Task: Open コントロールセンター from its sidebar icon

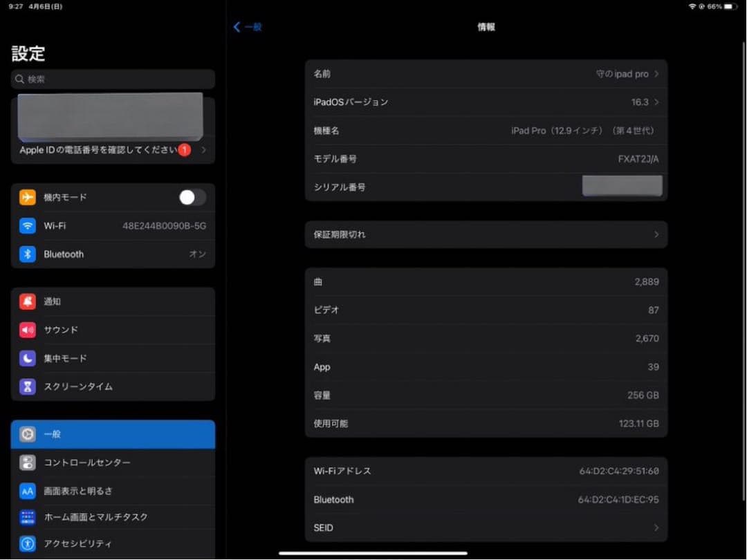Action: pos(26,463)
